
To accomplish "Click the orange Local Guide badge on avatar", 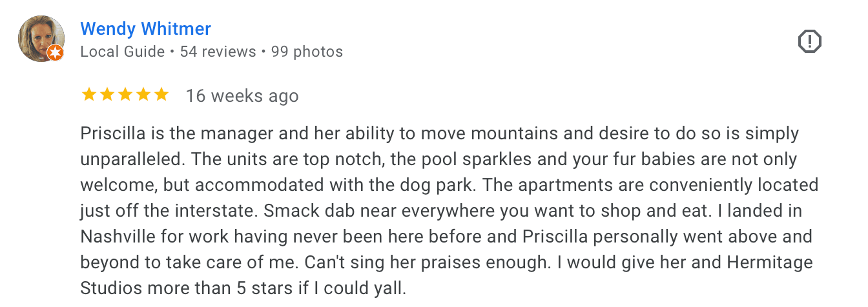I will pyautogui.click(x=56, y=54).
